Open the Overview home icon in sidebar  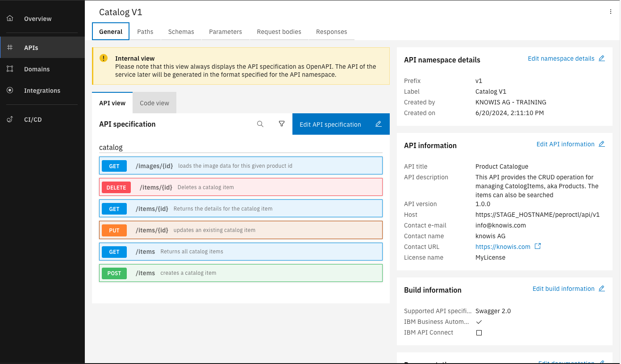pos(10,18)
